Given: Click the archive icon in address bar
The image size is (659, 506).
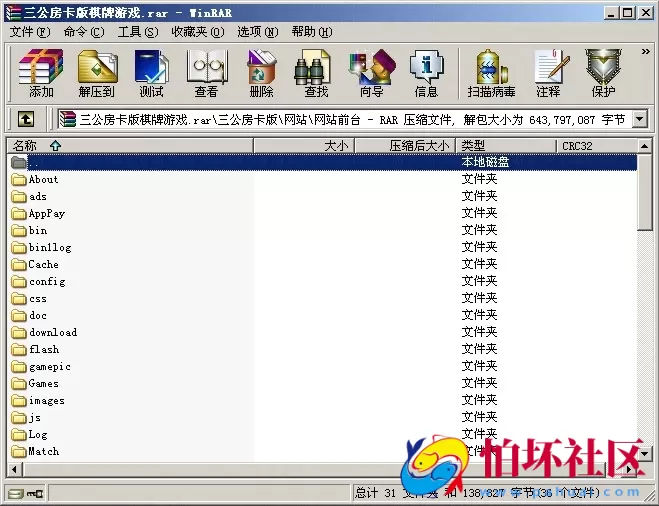Looking at the screenshot, I should point(67,119).
